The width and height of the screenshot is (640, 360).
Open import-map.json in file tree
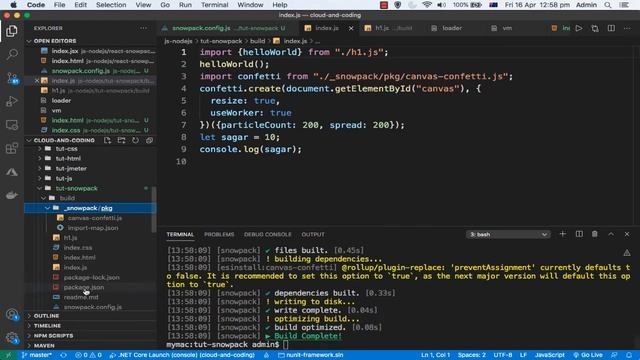click(93, 228)
